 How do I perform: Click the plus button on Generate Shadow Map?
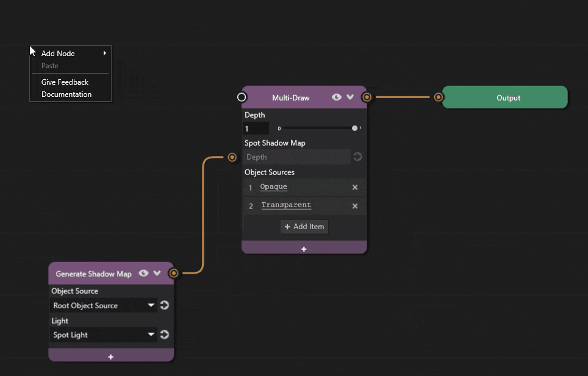tap(110, 356)
